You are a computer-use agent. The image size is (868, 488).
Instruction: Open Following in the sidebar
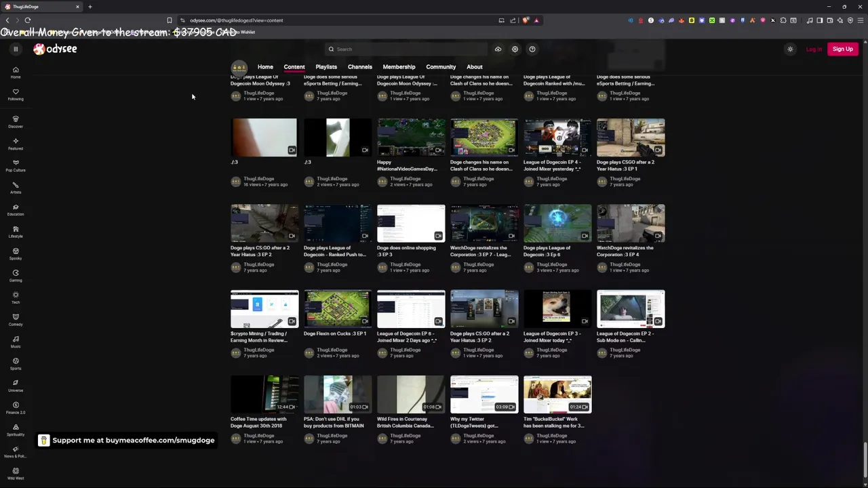point(16,95)
